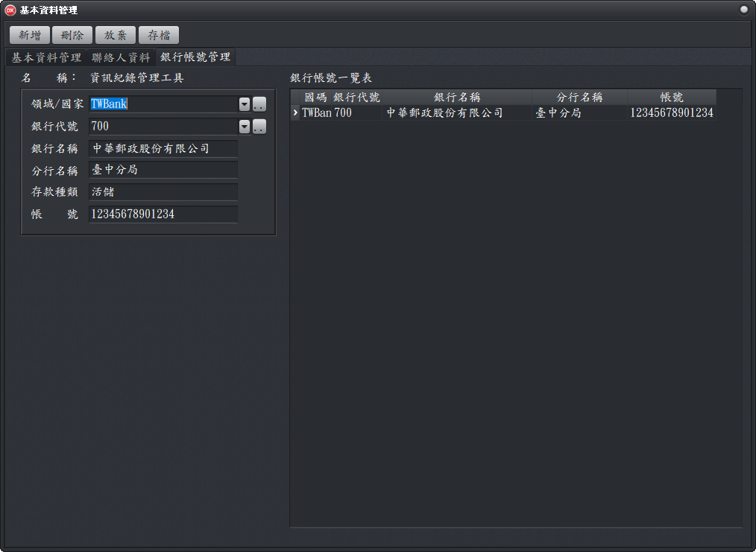Click the 帳號 column header in grid
Image resolution: width=756 pixels, height=552 pixels.
tap(672, 98)
